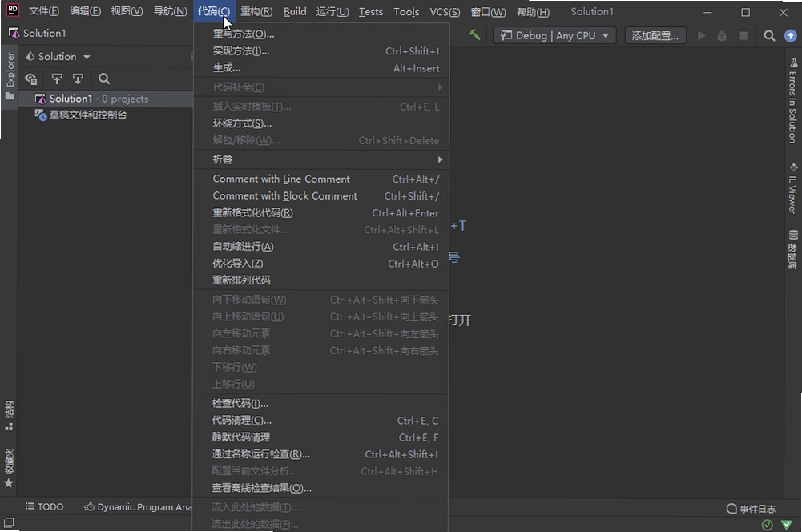Choose 静默代码清理 menu entry
The height and width of the screenshot is (532, 802).
321,437
